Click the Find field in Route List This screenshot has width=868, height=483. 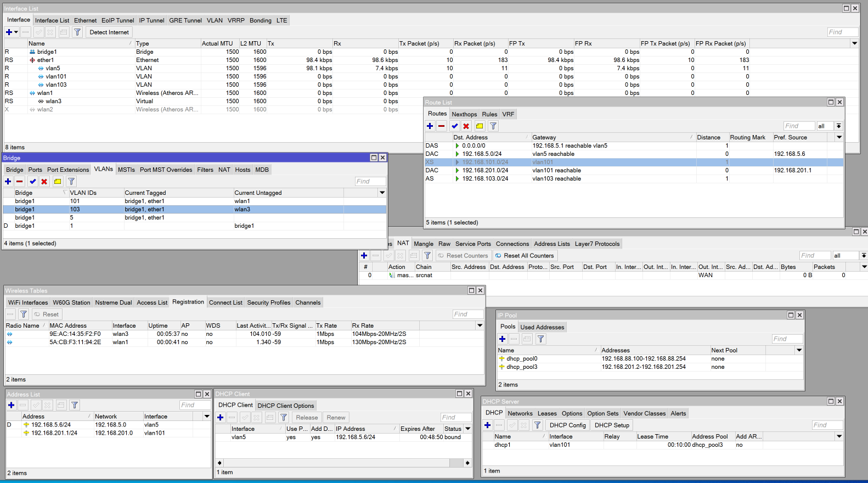click(x=799, y=126)
